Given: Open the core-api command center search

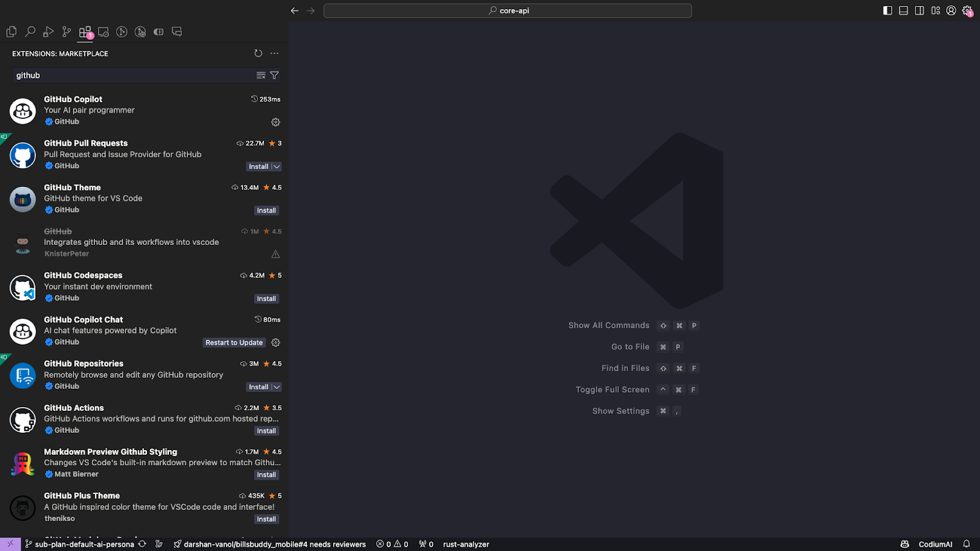Looking at the screenshot, I should pos(508,10).
